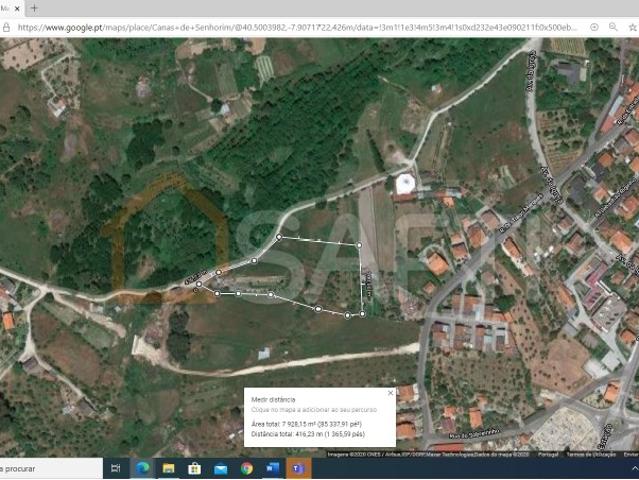The width and height of the screenshot is (639, 480).
Task: Add page to favorites with star icon
Action: click(632, 27)
